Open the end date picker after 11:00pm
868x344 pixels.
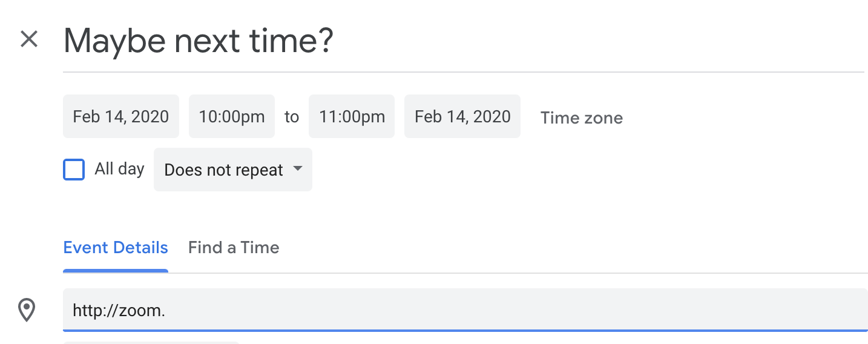pos(462,116)
